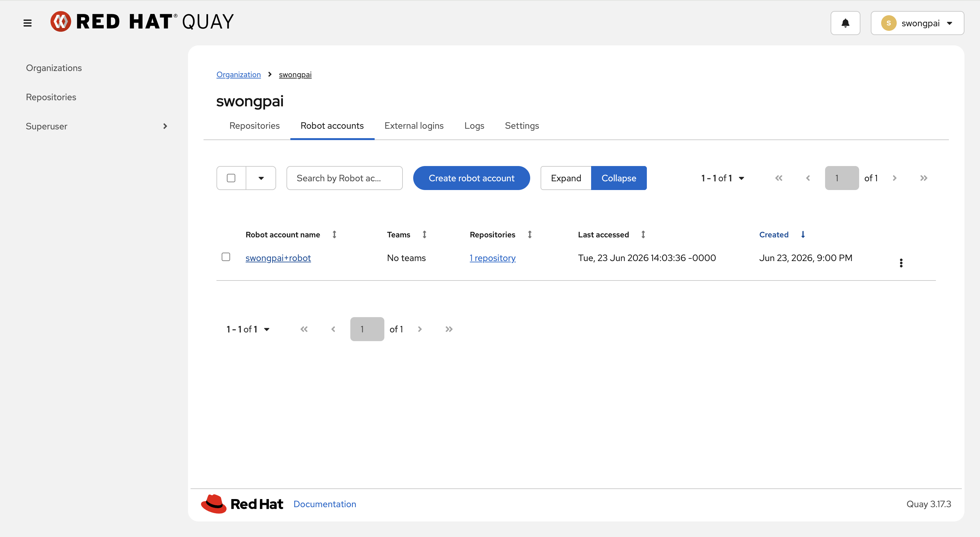Click Create robot account button

tap(471, 178)
